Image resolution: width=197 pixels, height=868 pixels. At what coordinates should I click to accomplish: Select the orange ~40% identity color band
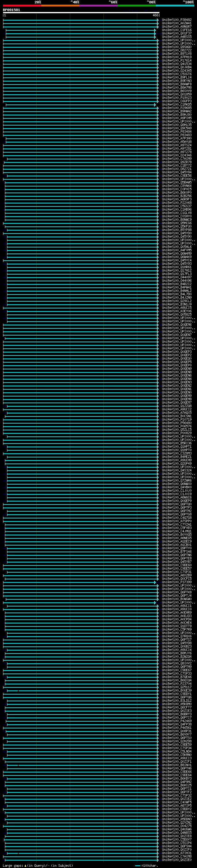click(60, 6)
